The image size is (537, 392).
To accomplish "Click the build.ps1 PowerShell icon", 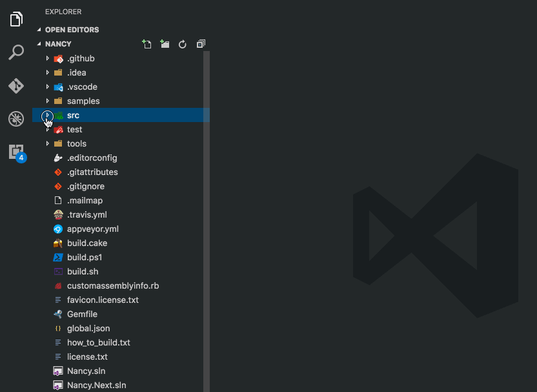I will (x=58, y=257).
